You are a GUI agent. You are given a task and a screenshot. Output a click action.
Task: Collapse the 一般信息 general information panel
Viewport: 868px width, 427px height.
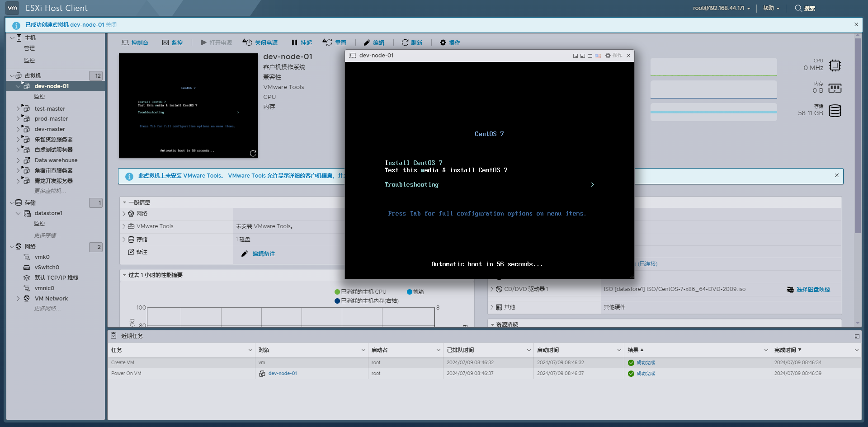point(124,202)
